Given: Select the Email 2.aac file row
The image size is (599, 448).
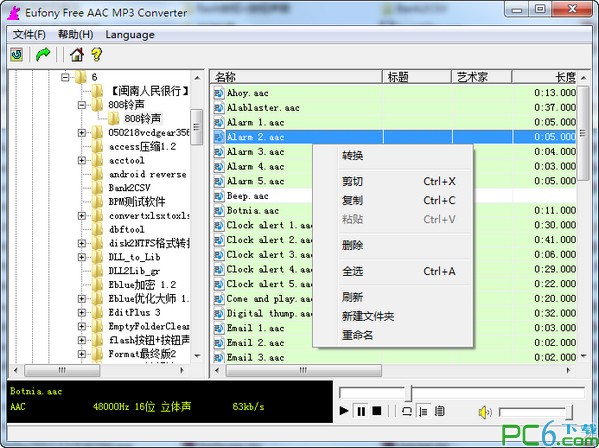Looking at the screenshot, I should [394, 343].
